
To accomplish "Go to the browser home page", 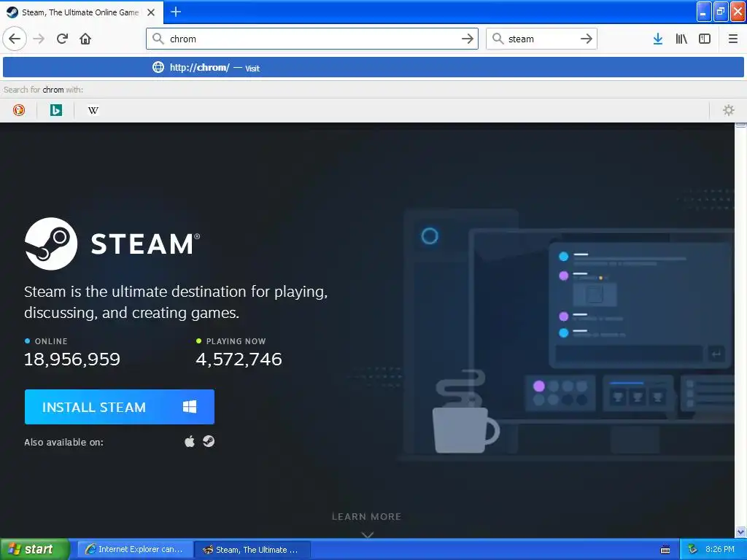I will [85, 39].
